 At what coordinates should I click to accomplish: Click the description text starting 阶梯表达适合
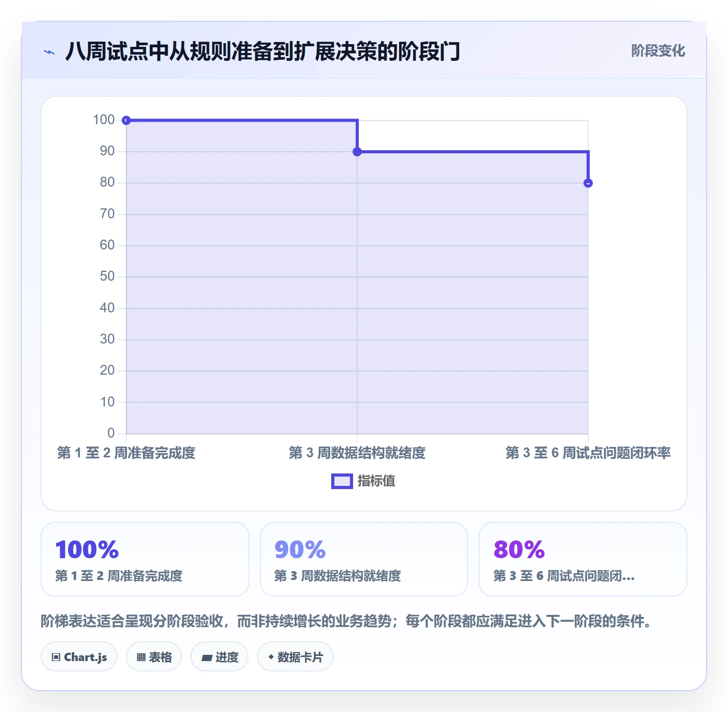pos(348,621)
